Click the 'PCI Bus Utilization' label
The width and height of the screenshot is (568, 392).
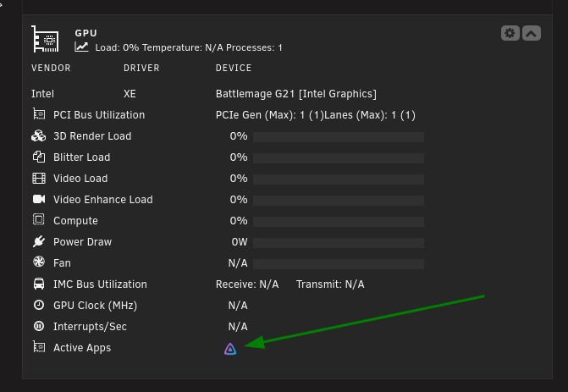(x=99, y=115)
